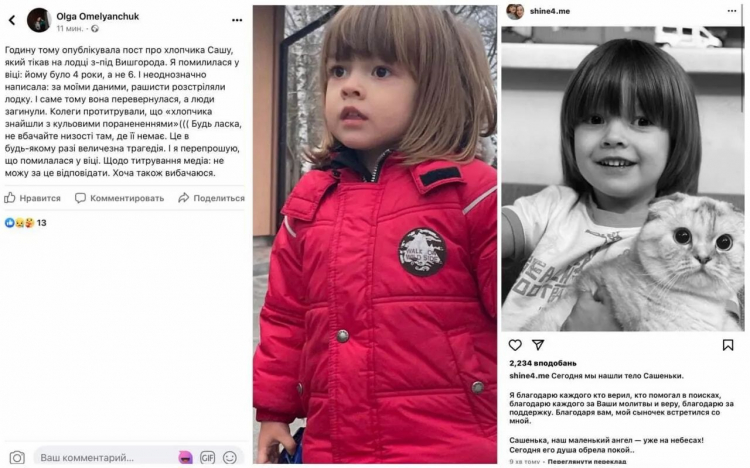Screen dimensions: 750x468
Task: Go back with the arrow icon
Action: point(12,20)
